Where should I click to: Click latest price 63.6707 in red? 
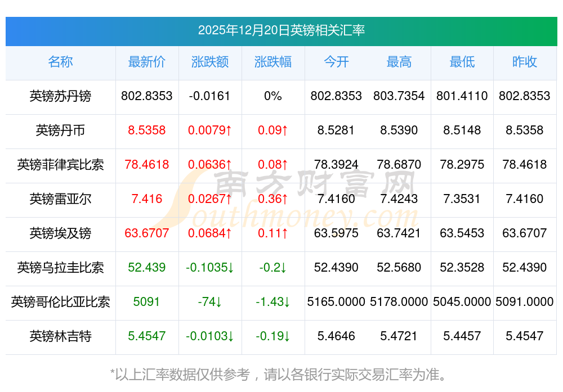[147, 233]
